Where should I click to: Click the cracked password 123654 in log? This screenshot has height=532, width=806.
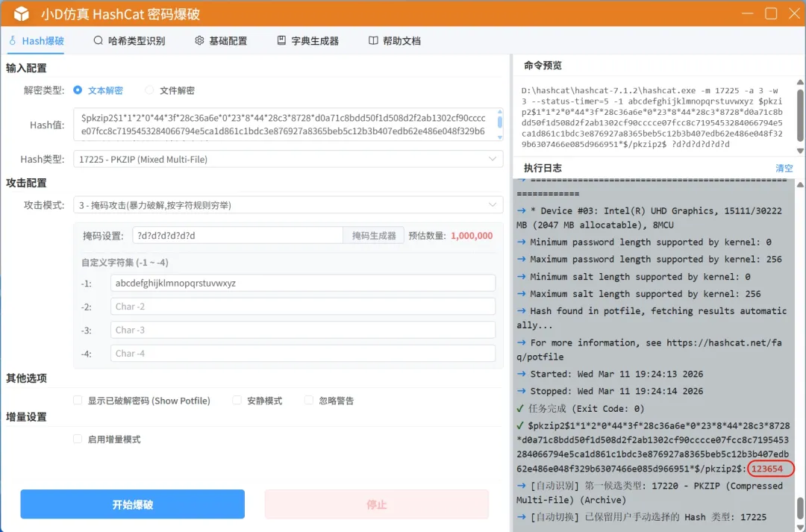point(767,469)
